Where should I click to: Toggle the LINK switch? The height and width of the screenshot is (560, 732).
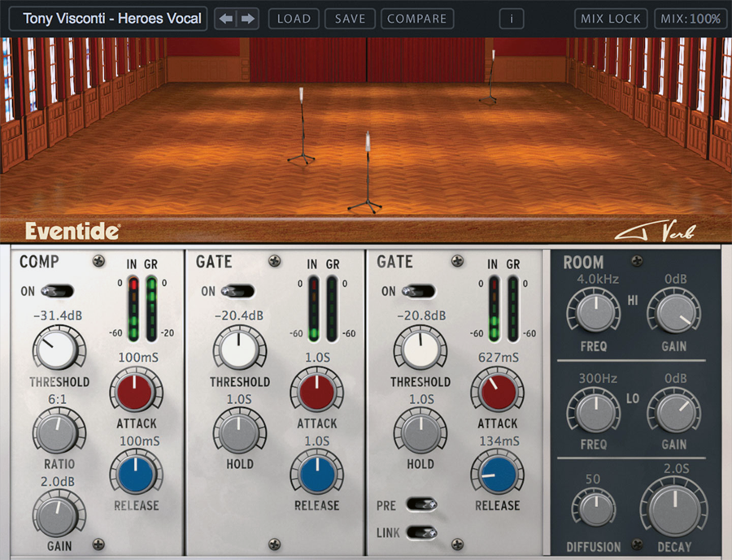pyautogui.click(x=421, y=532)
